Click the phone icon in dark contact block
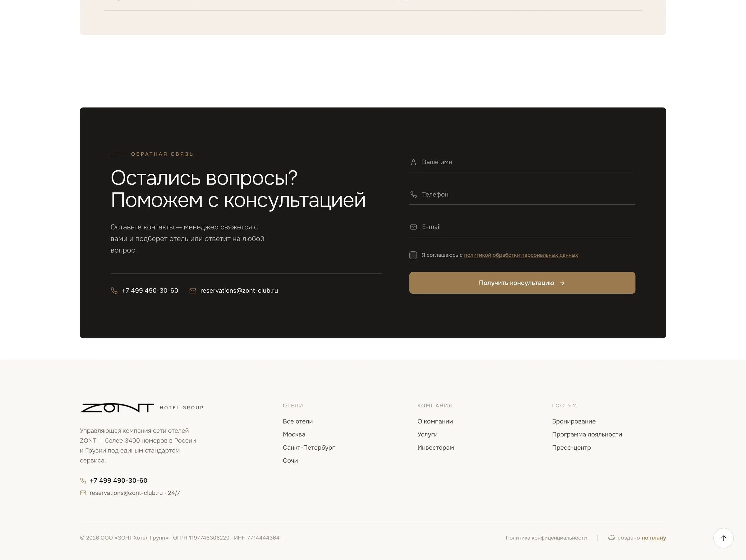This screenshot has width=746, height=560. (x=114, y=291)
